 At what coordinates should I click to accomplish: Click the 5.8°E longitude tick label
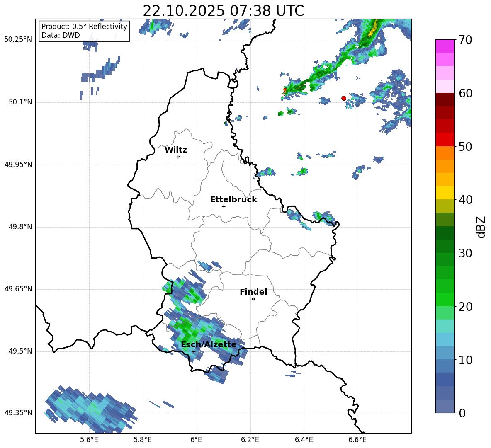(143, 440)
